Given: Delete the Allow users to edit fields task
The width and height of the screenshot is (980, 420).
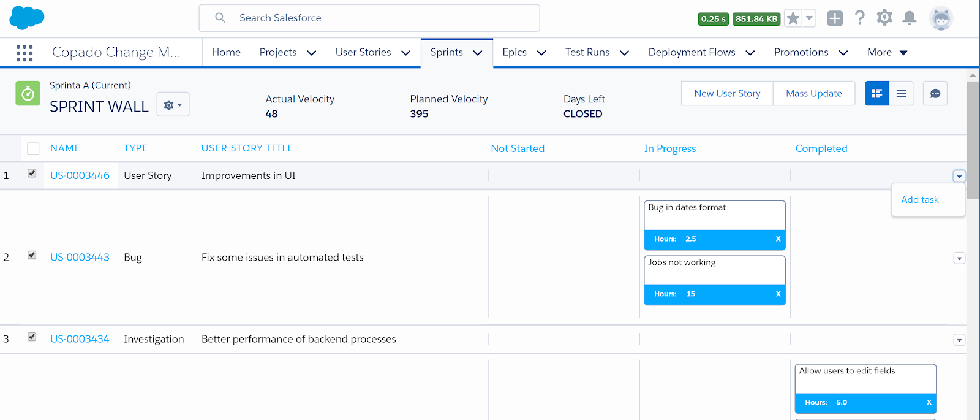Looking at the screenshot, I should coord(929,403).
